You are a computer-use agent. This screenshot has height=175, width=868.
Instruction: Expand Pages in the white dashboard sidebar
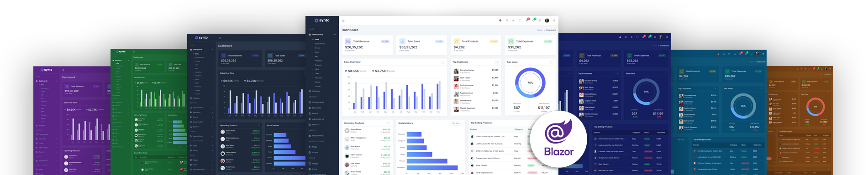click(x=322, y=164)
